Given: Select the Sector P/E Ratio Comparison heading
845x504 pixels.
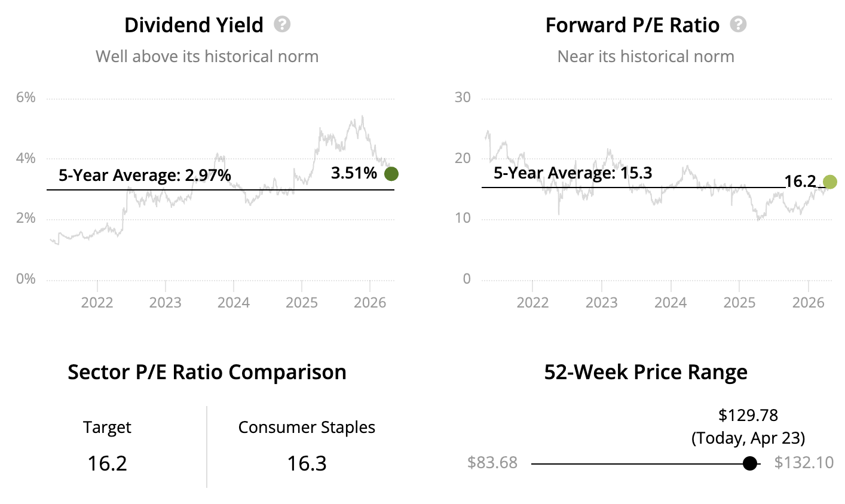Looking at the screenshot, I should pos(207,372).
